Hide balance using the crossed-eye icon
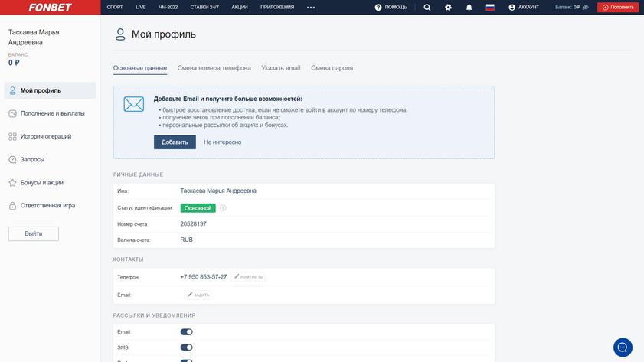Viewport: 644px width, 362px height. click(586, 7)
